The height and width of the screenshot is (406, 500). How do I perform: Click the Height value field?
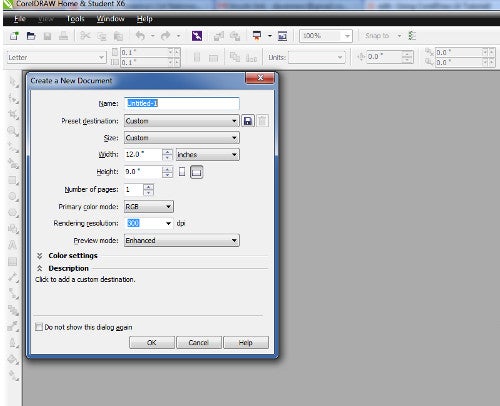point(143,172)
